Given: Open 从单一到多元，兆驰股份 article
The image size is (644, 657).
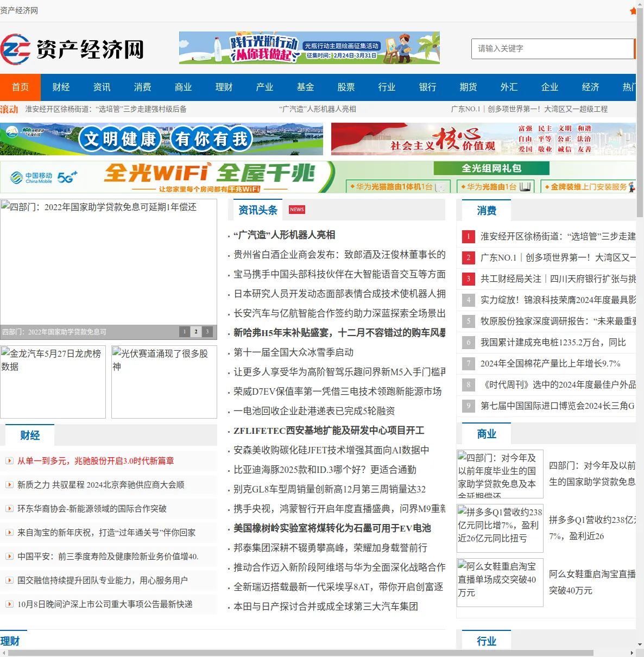Looking at the screenshot, I should (x=96, y=461).
